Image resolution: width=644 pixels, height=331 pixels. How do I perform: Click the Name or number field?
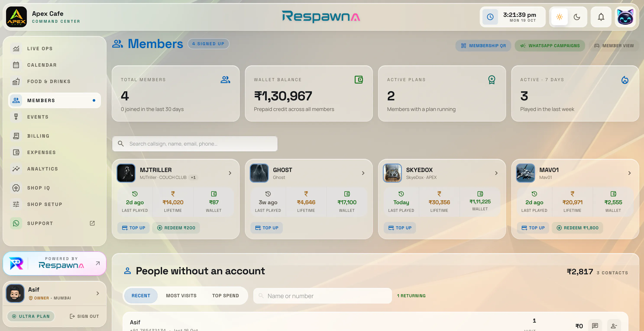click(322, 296)
